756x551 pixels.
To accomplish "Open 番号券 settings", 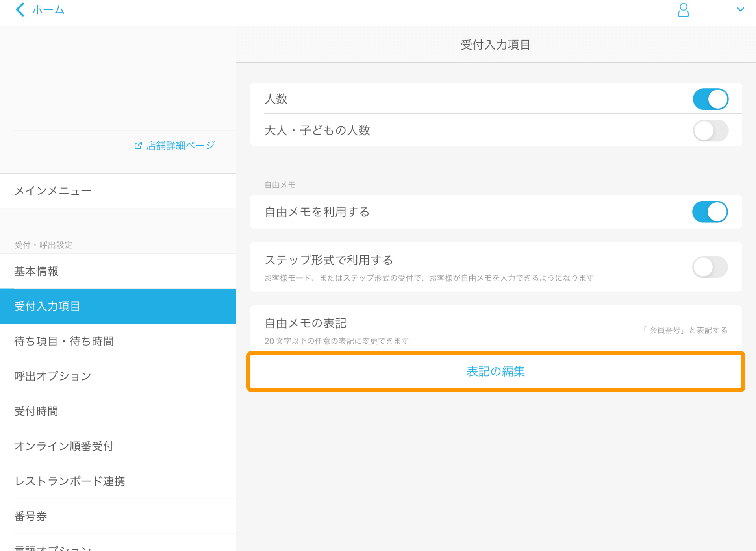I will [x=118, y=516].
